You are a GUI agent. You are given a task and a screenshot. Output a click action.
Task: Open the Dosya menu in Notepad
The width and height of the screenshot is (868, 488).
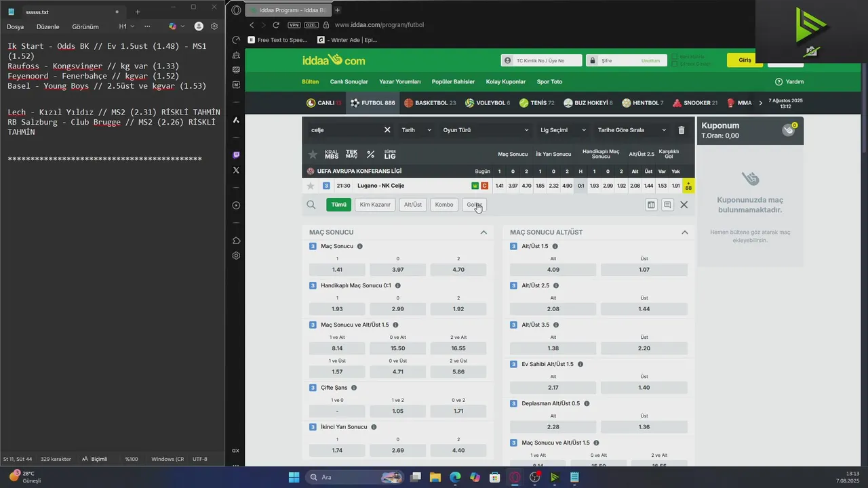pos(16,27)
